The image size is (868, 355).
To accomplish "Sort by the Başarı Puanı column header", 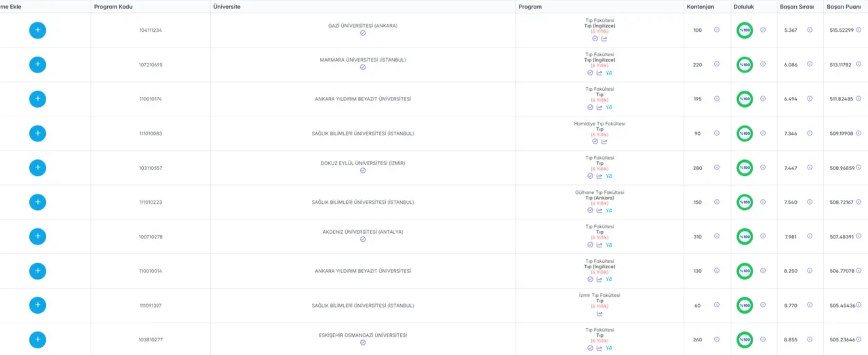I will click(844, 6).
